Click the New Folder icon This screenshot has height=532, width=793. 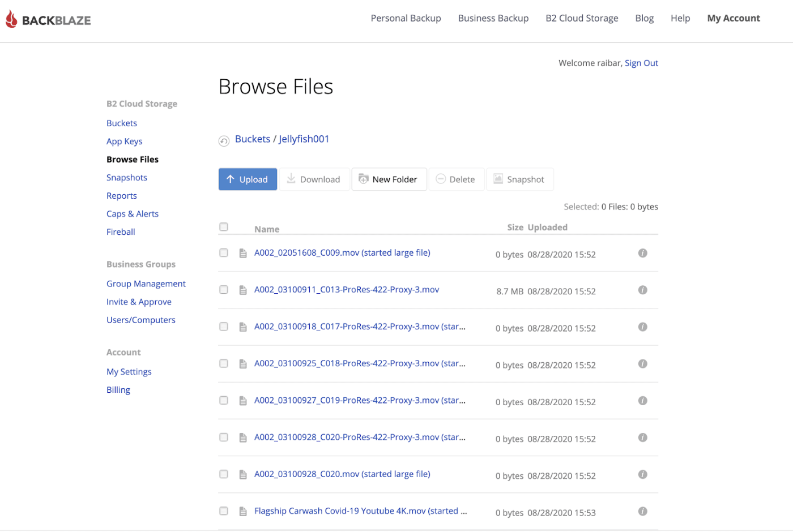tap(363, 179)
